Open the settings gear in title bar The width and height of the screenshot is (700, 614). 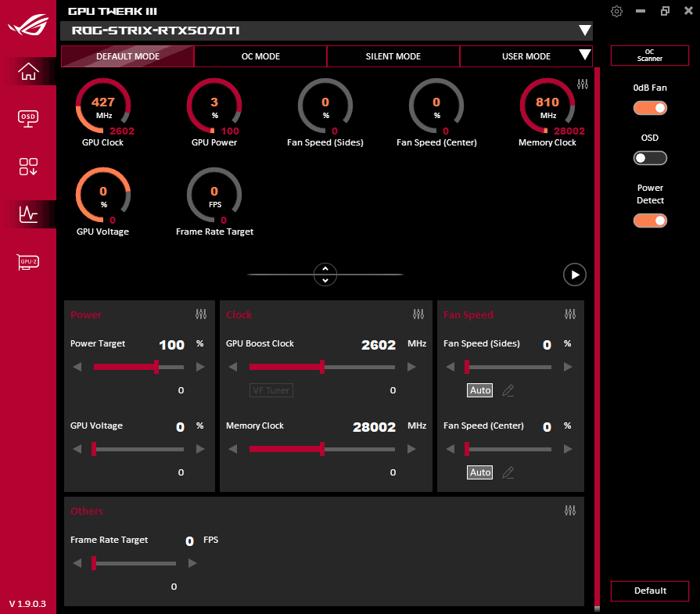616,11
